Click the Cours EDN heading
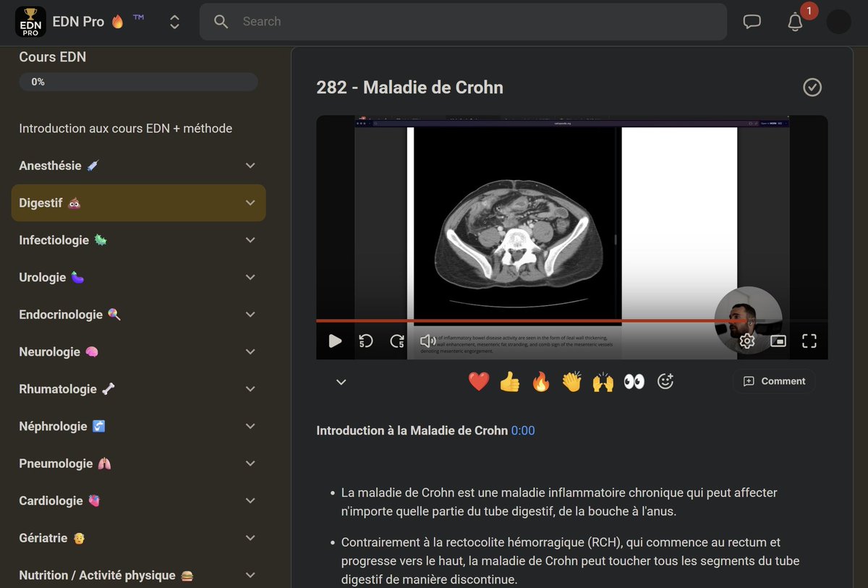The width and height of the screenshot is (868, 588). pos(52,57)
